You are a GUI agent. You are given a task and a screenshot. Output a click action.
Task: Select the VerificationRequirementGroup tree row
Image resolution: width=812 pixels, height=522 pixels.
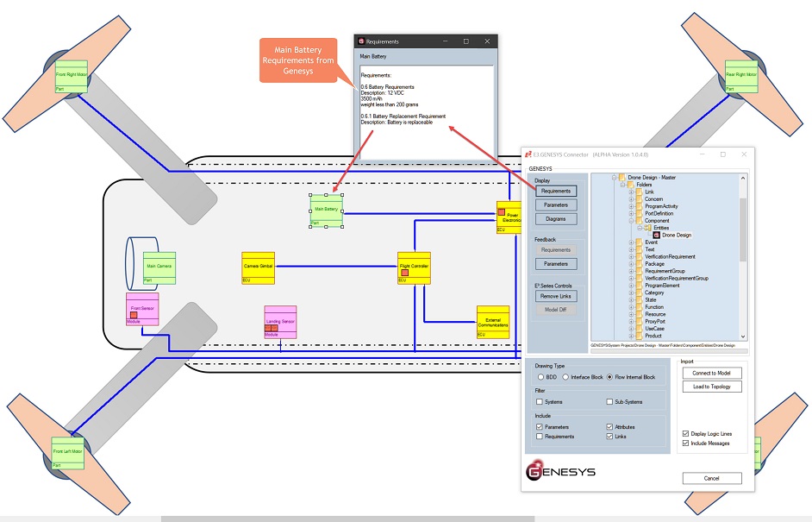(x=677, y=279)
